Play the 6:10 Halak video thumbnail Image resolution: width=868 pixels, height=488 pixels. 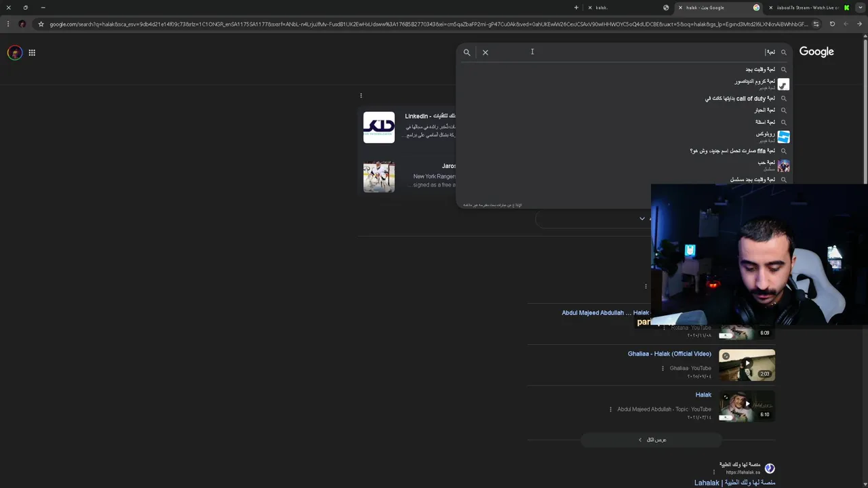tap(747, 405)
